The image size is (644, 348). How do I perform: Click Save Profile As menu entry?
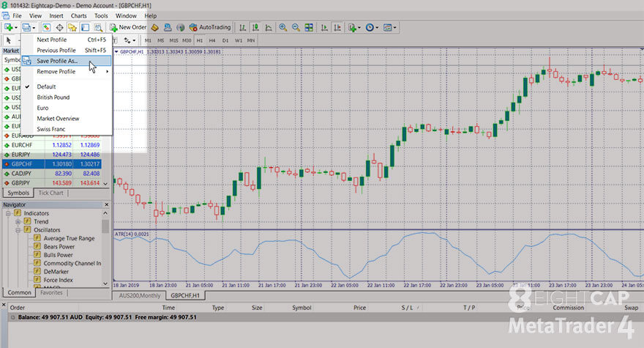(67, 61)
